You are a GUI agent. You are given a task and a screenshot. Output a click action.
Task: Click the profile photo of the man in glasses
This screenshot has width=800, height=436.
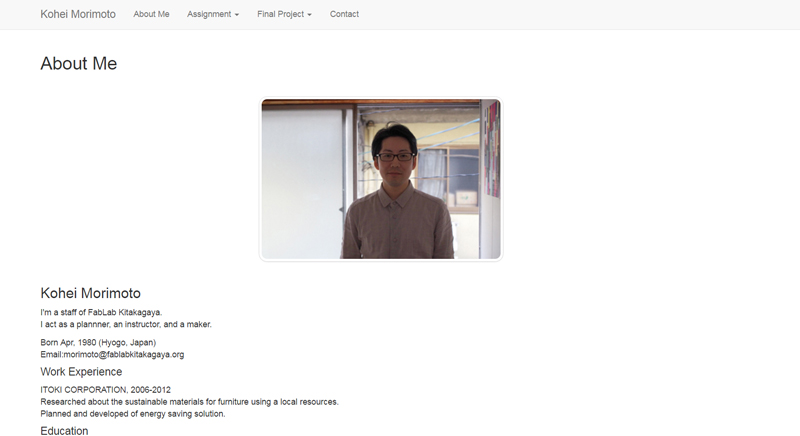[381, 179]
